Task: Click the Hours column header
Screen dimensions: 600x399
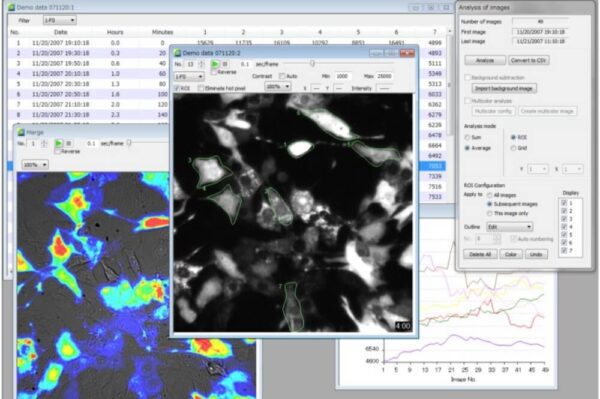Action: pos(115,32)
